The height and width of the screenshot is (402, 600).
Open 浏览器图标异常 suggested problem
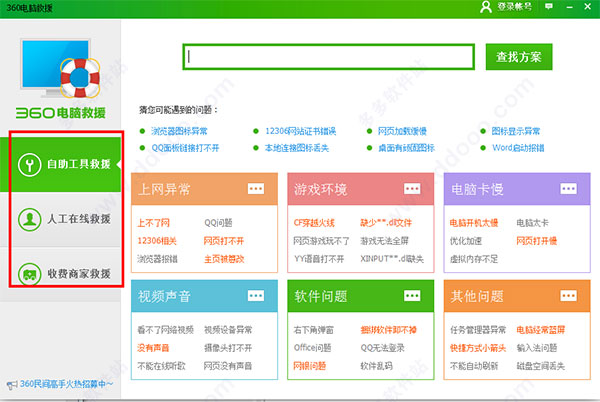point(179,131)
